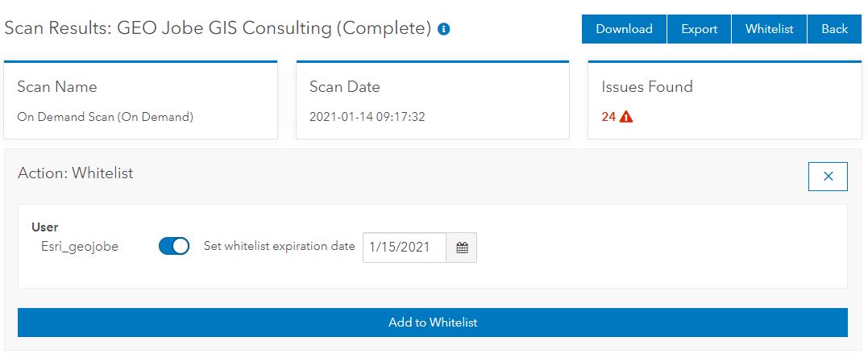Click the red 24 issues count
Viewport: 868px width, 358px height.
pyautogui.click(x=608, y=117)
